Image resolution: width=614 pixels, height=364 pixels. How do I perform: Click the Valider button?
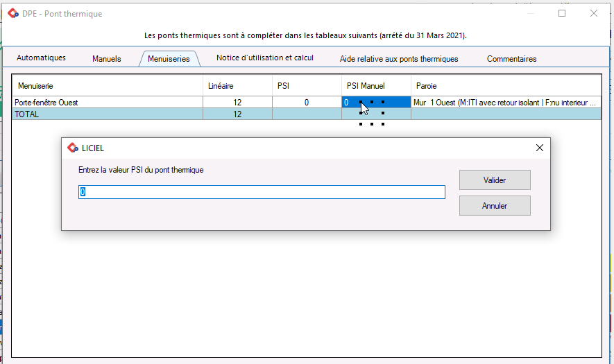(x=495, y=180)
